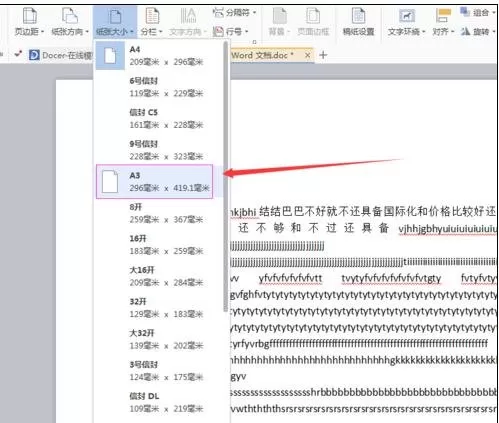
Task: Click document line starting with yrfyvrbgfff
Action: click(359, 343)
